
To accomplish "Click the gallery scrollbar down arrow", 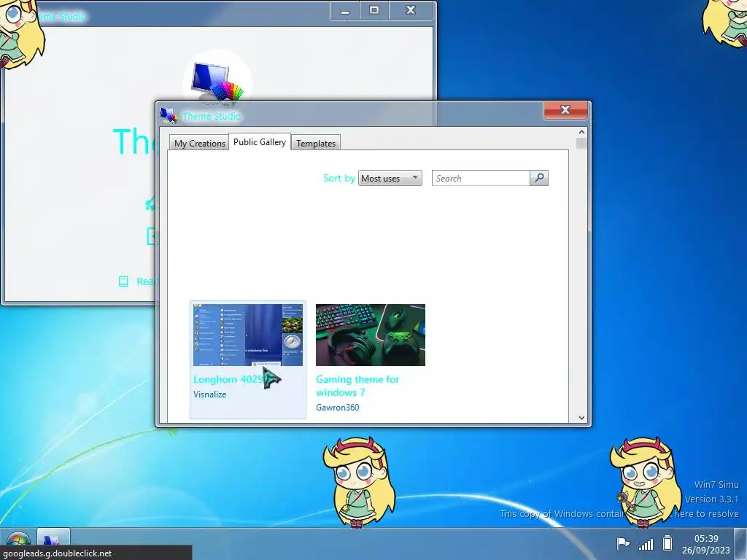I will 581,418.
